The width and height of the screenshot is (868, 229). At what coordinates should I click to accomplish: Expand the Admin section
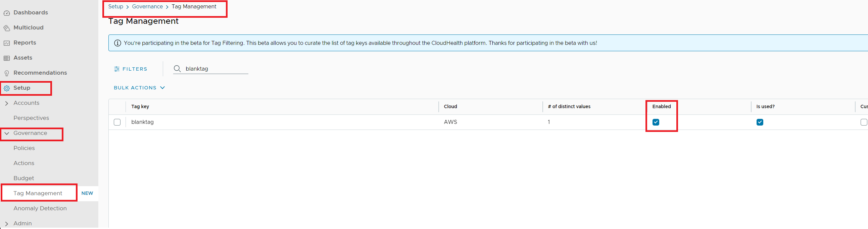[x=7, y=224]
